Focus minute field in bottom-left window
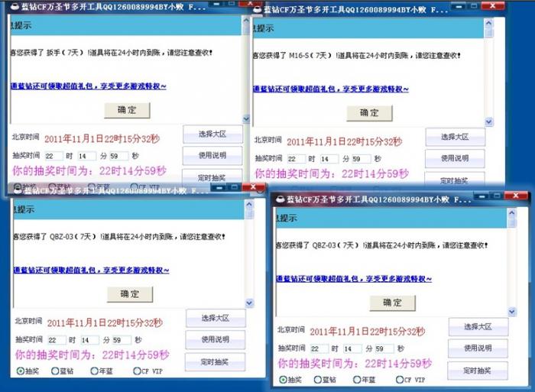The image size is (535, 392). [x=89, y=340]
